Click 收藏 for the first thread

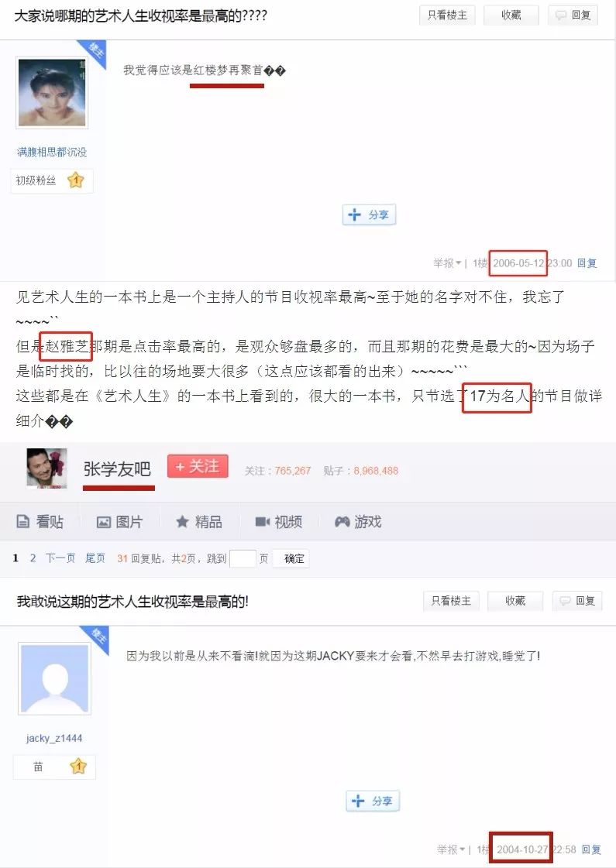[511, 15]
